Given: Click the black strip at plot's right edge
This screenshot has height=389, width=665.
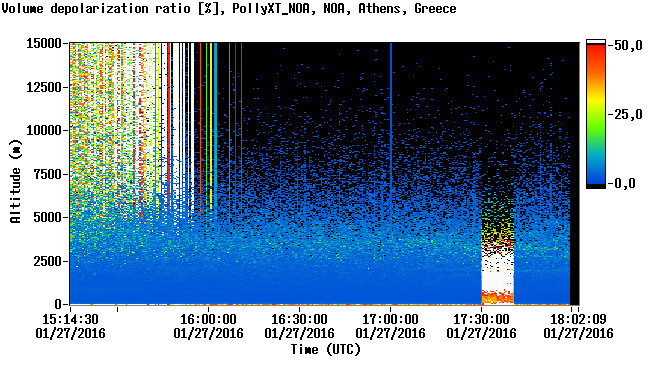Looking at the screenshot, I should click(x=574, y=174).
